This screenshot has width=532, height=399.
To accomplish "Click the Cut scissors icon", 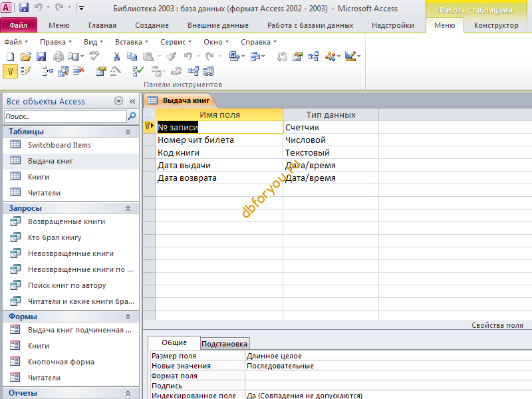I will click(116, 57).
